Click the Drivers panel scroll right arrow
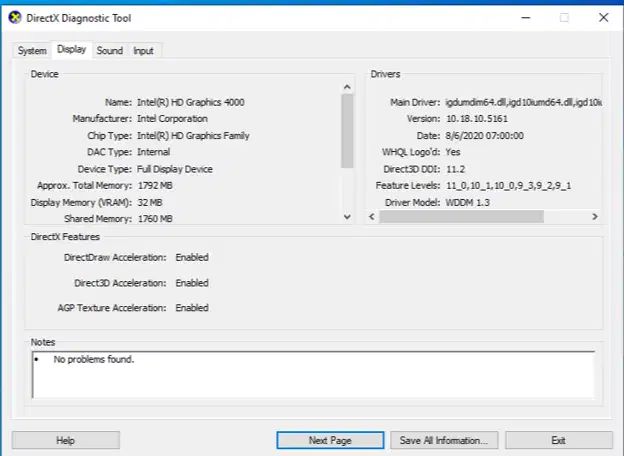This screenshot has width=625, height=456. 594,216
